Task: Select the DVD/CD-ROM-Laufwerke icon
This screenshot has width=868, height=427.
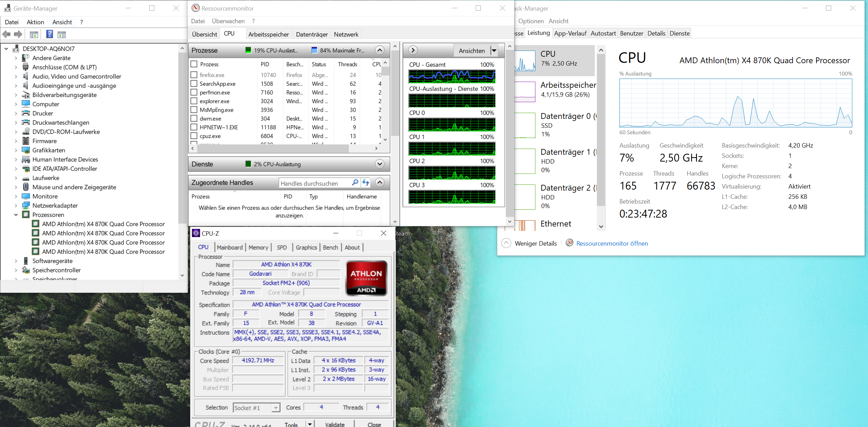Action: click(26, 132)
